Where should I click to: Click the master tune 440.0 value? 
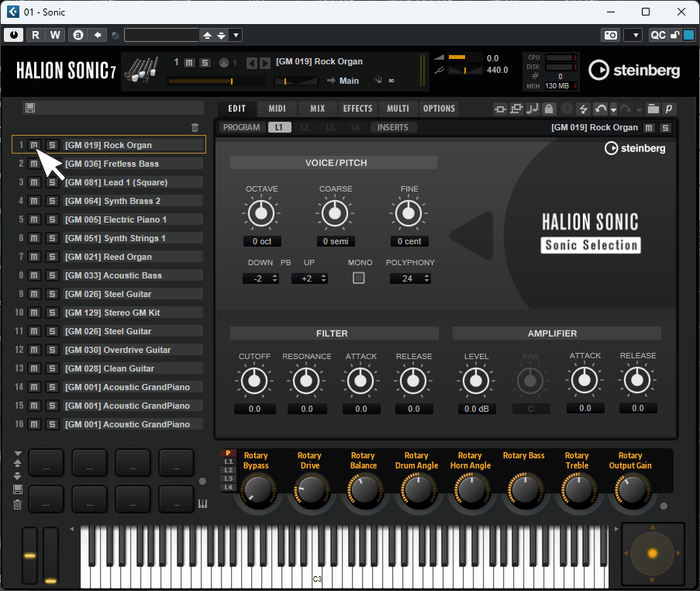497,70
